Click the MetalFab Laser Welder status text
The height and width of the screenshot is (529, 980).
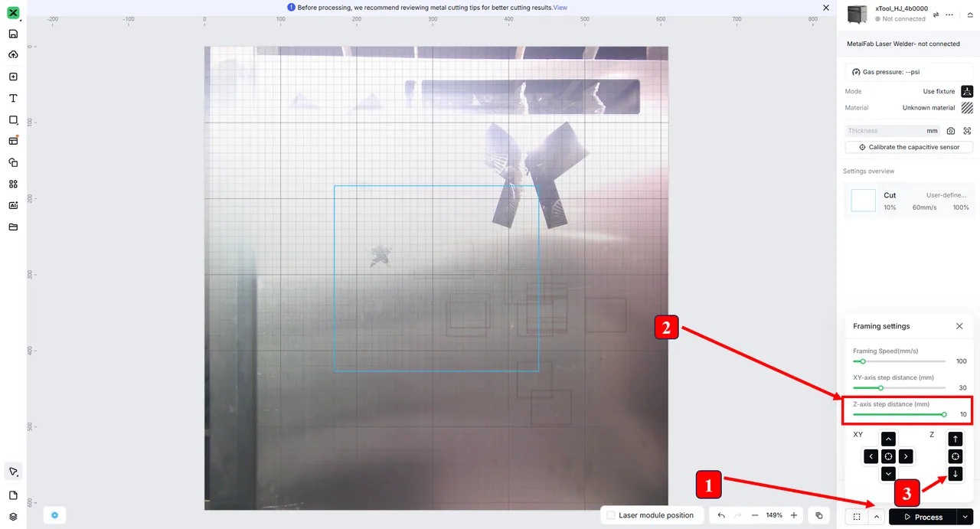903,44
